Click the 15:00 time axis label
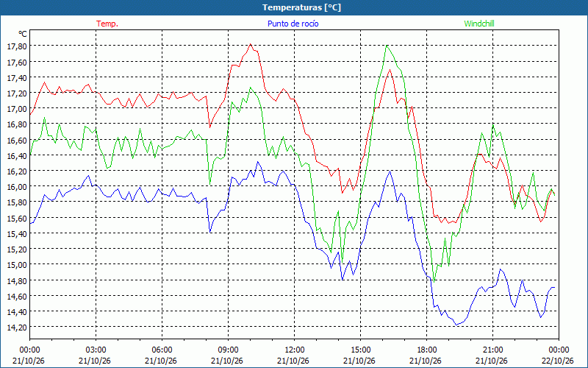This screenshot has width=588, height=368. click(360, 350)
